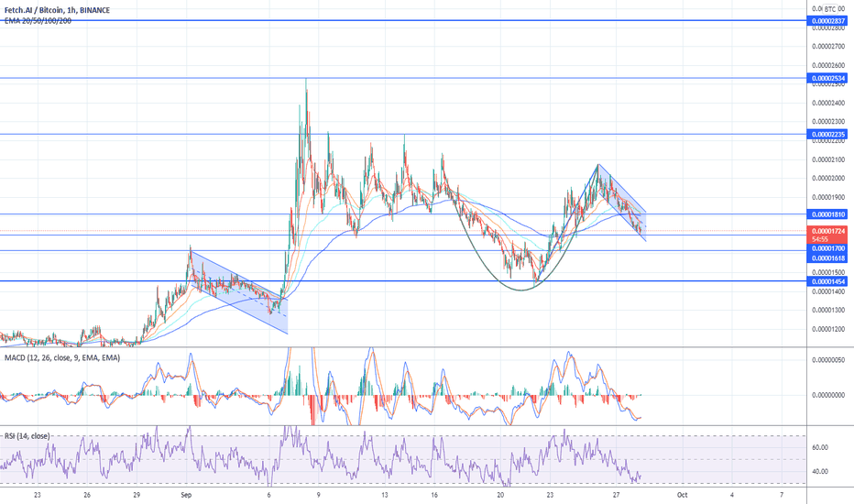The height and width of the screenshot is (504, 854).
Task: Click the Oct date label on time axis
Action: pos(682,495)
